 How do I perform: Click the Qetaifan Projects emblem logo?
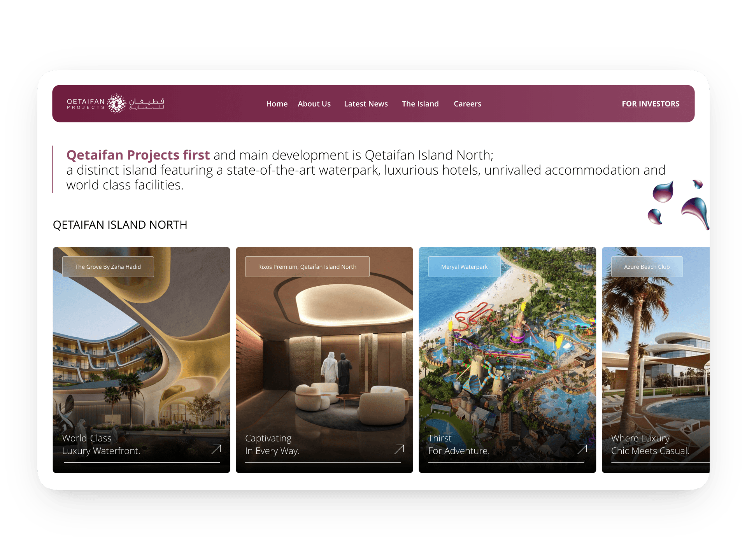(x=116, y=103)
